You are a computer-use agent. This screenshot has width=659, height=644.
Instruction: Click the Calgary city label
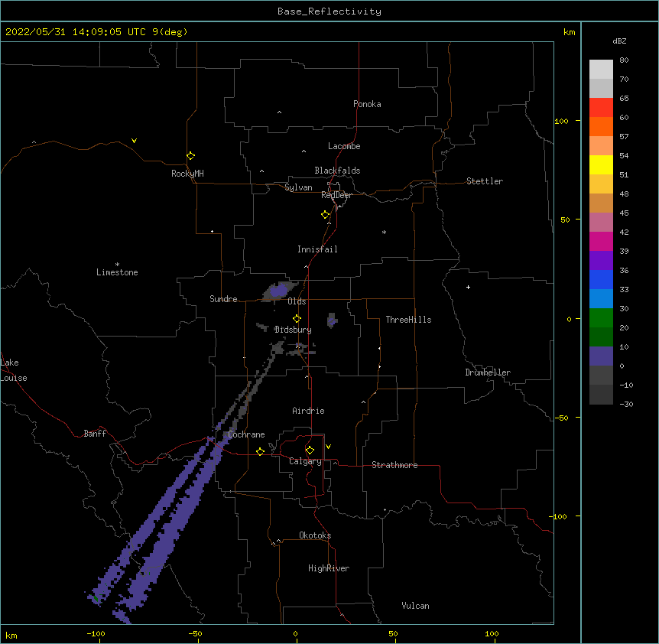(x=306, y=461)
